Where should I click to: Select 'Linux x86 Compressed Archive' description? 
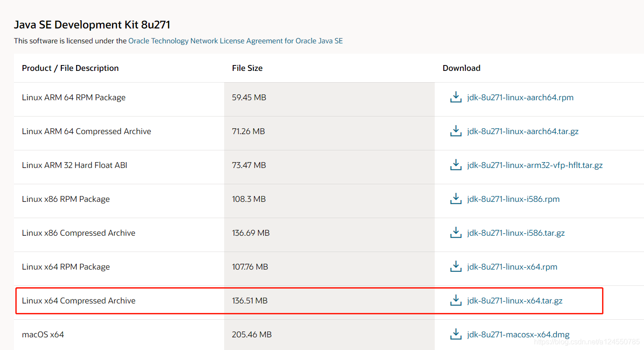tap(78, 233)
